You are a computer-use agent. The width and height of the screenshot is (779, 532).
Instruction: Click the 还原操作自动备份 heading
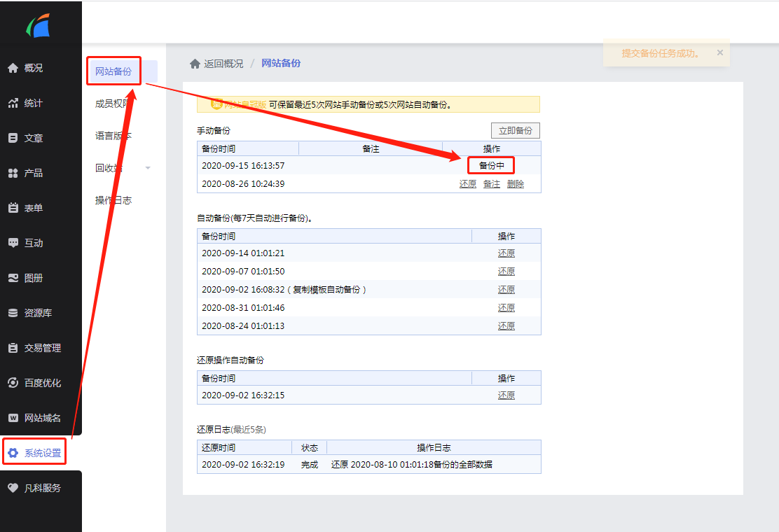(x=230, y=360)
